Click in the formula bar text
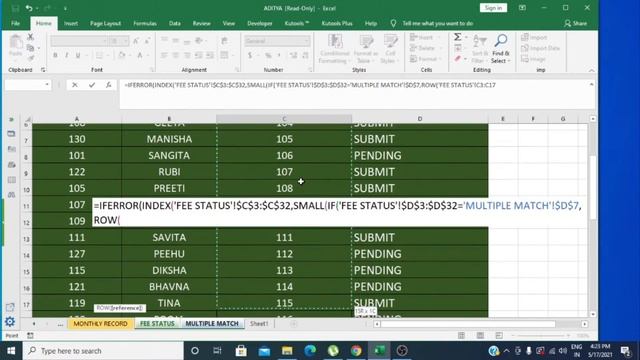 coord(310,85)
